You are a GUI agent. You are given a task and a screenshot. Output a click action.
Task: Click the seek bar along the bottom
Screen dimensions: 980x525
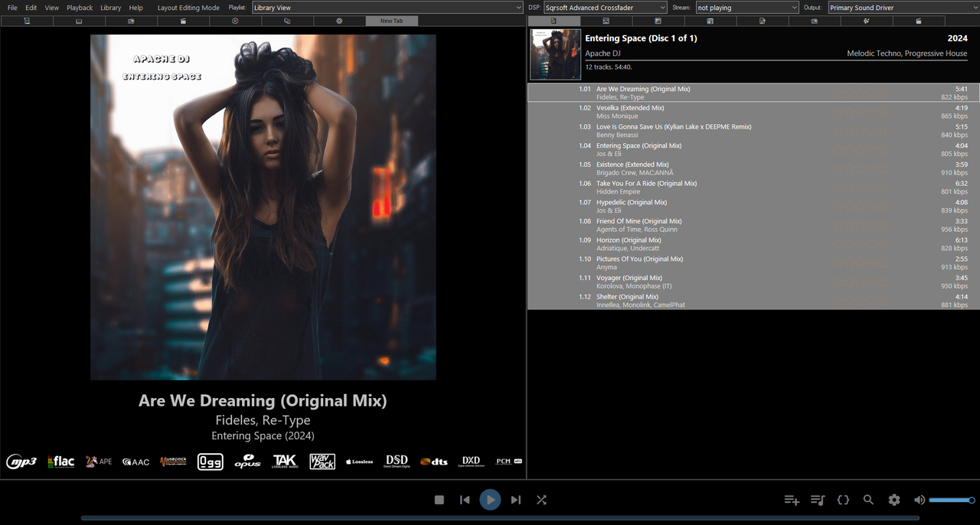pos(500,518)
